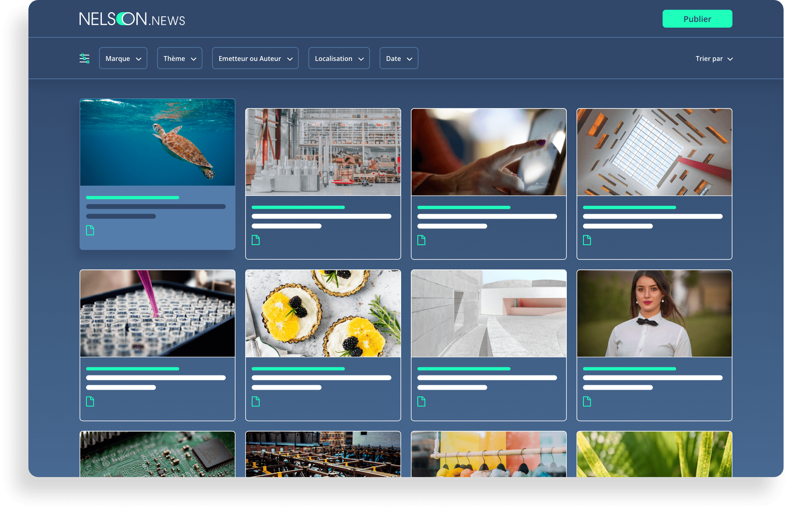
Task: Open the green plant leaves photo
Action: tap(654, 454)
